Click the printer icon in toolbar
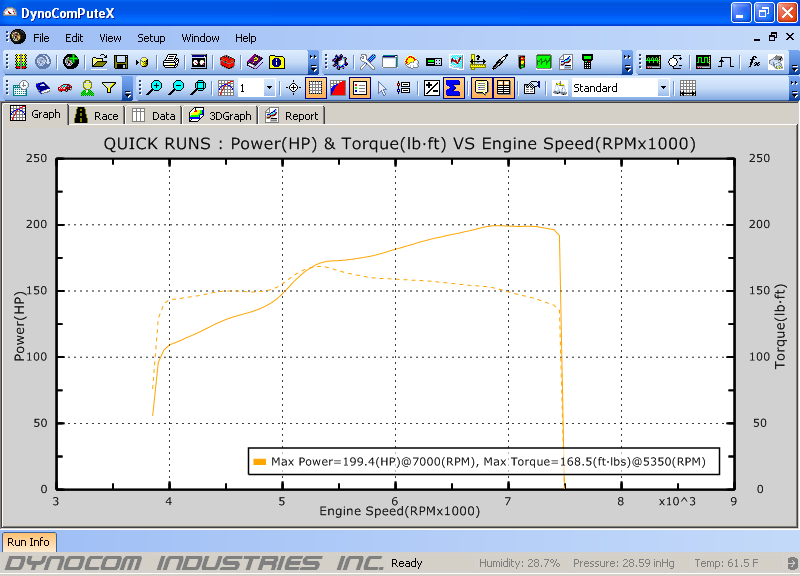The image size is (800, 576). pyautogui.click(x=171, y=62)
